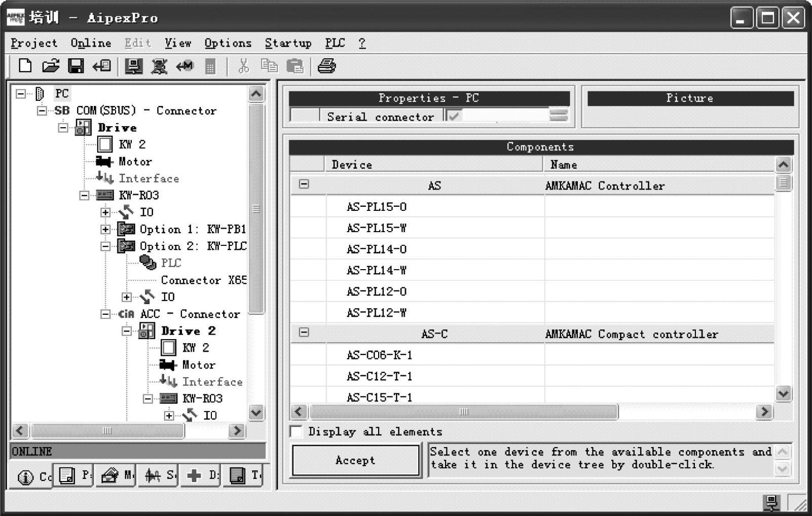Click the greyed-out toolbar icon beside arrow-M
The height and width of the screenshot is (516, 812).
click(x=210, y=66)
